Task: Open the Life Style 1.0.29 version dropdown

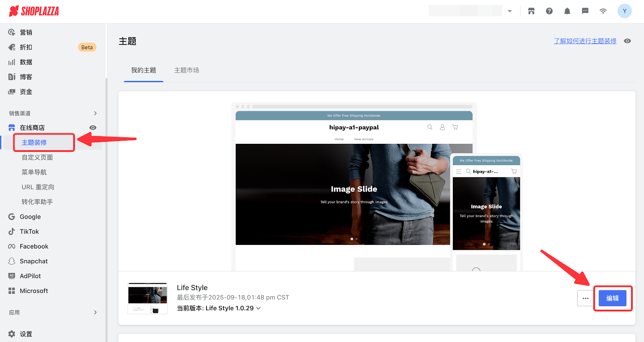Action: tap(258, 308)
